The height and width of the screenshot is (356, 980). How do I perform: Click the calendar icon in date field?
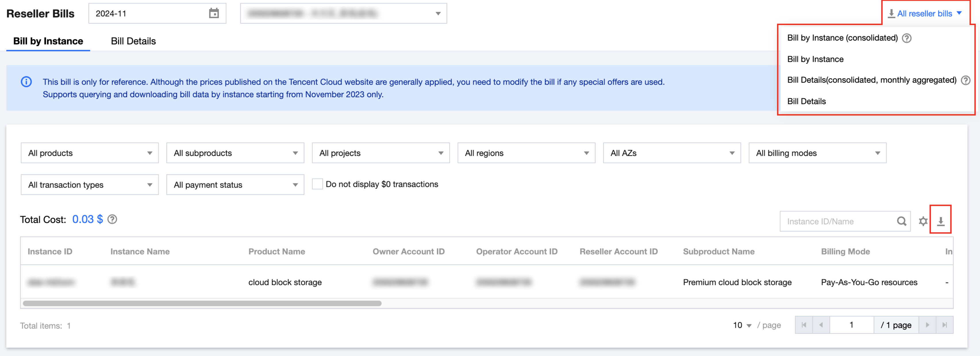(214, 13)
